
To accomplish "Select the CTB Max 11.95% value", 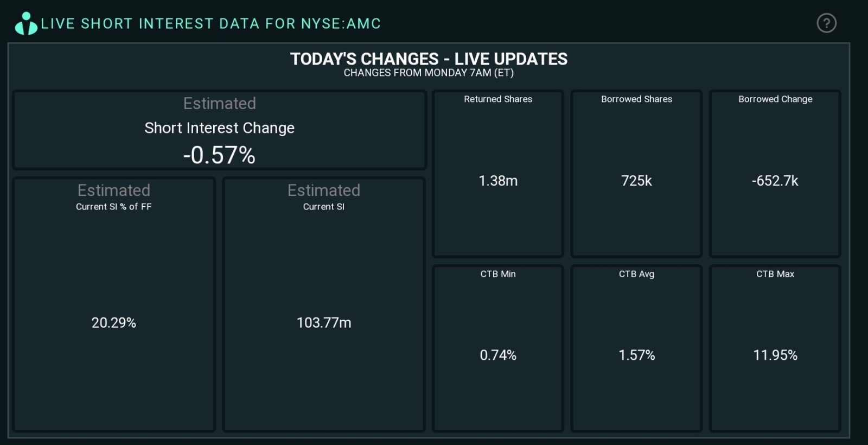I will tap(775, 355).
